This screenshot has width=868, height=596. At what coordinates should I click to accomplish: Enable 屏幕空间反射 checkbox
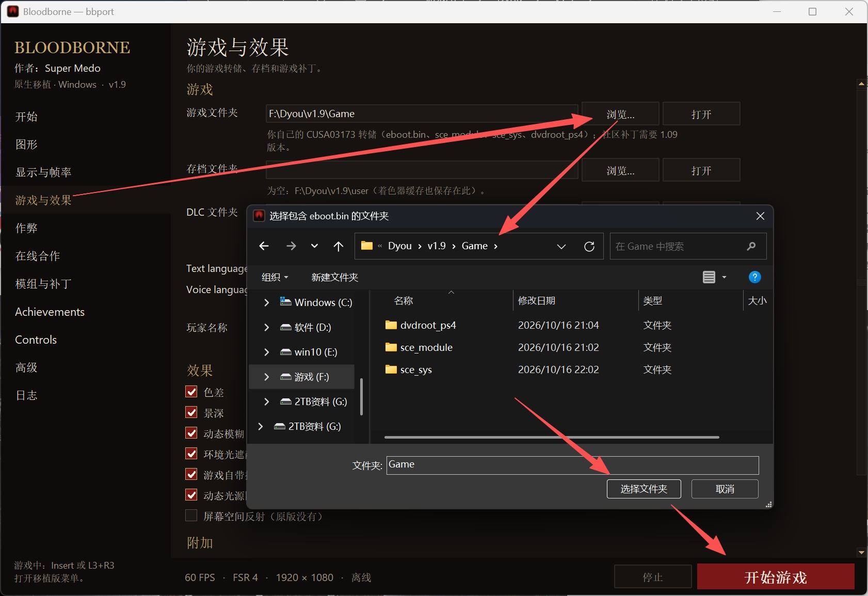point(191,516)
